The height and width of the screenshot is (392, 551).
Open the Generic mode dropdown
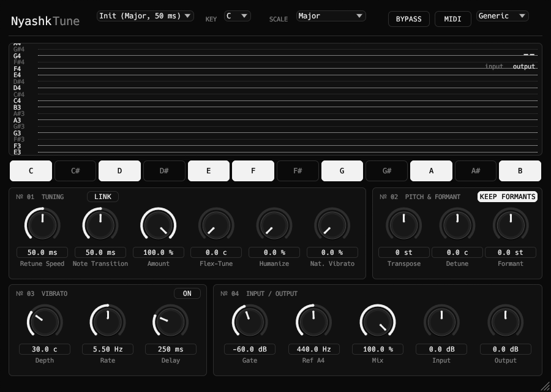[502, 16]
